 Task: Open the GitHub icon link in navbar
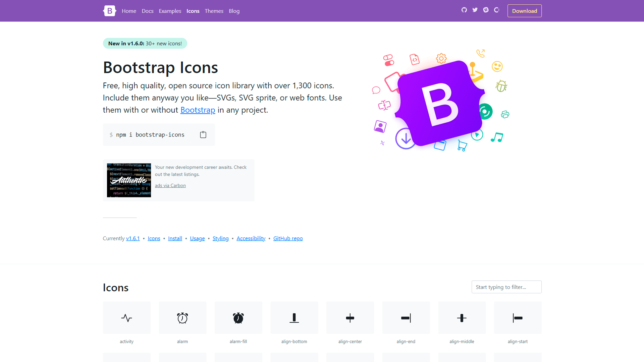(x=464, y=10)
